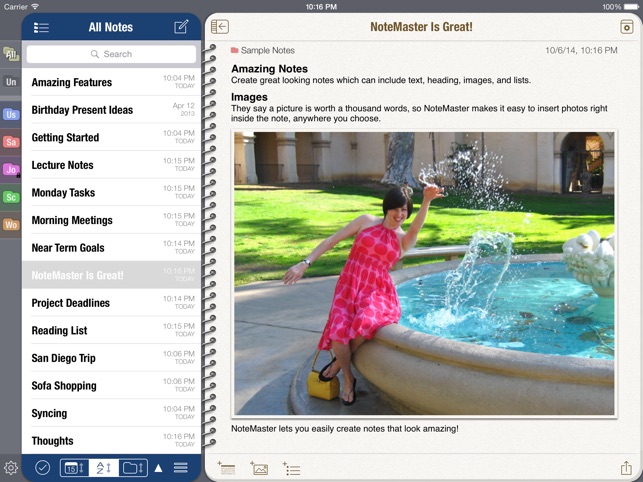Select the blue "Us" folder in the sidebar
The height and width of the screenshot is (482, 643).
(x=11, y=114)
